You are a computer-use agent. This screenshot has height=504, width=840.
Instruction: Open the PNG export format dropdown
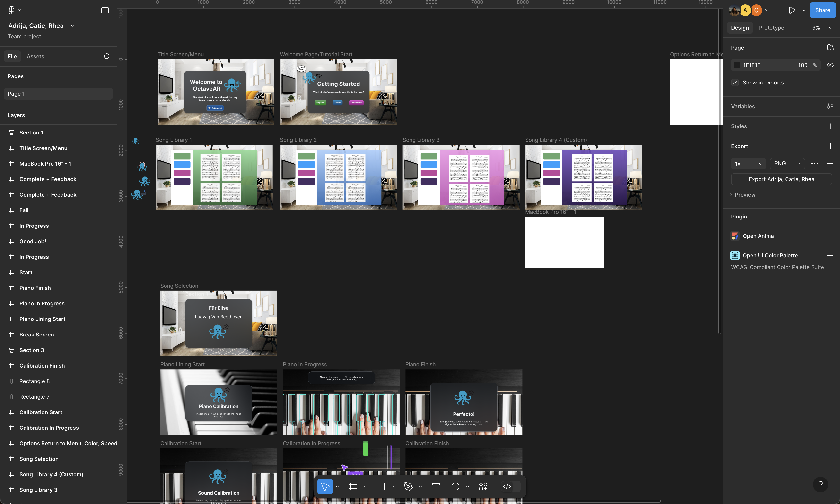click(787, 164)
